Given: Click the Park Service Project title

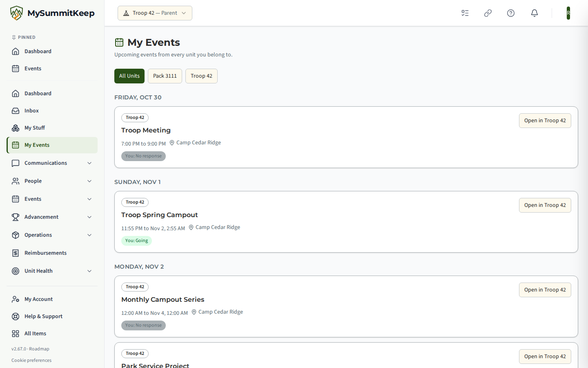Looking at the screenshot, I should click(x=155, y=365).
